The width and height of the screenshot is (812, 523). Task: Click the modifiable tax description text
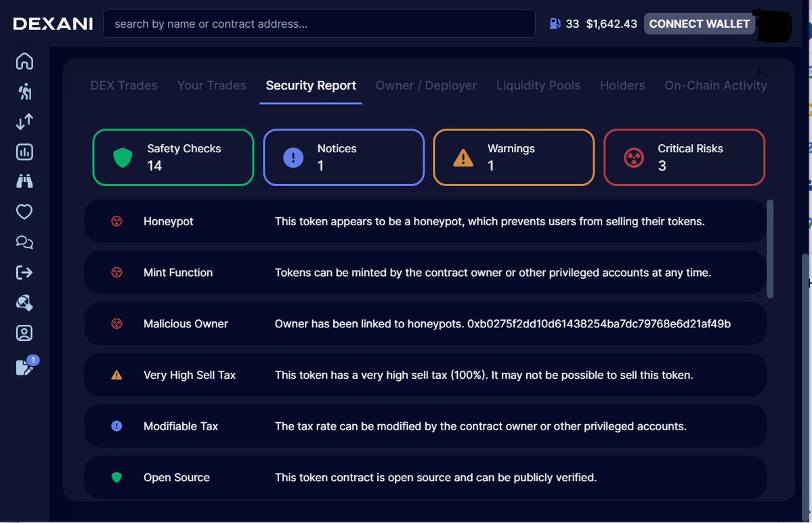pos(481,426)
